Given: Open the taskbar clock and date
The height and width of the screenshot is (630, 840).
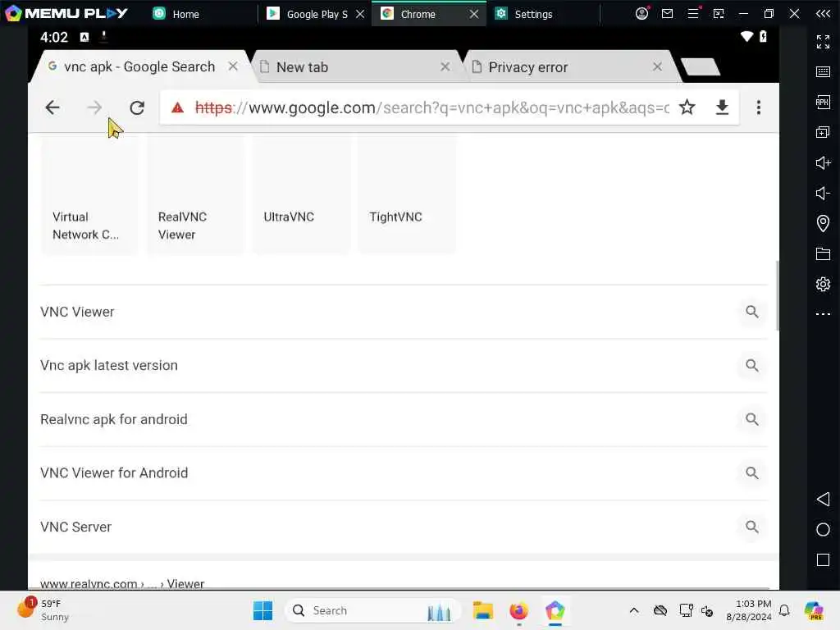Looking at the screenshot, I should tap(748, 610).
